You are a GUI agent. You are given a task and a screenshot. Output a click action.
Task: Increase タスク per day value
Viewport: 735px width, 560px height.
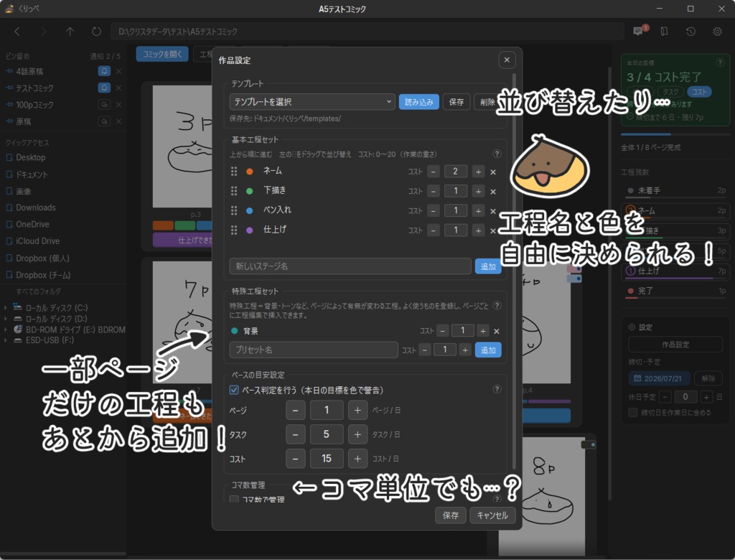coord(357,434)
